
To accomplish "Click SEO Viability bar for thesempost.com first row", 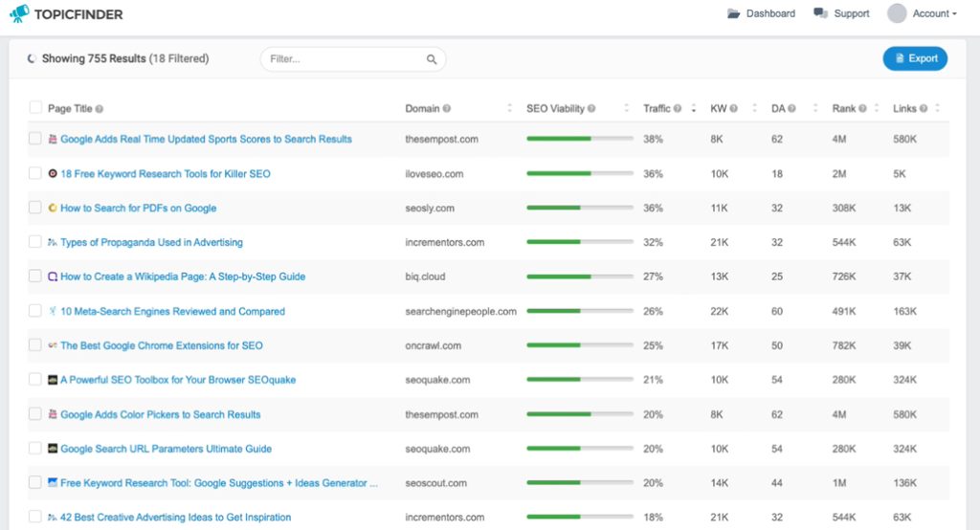I will click(x=580, y=139).
